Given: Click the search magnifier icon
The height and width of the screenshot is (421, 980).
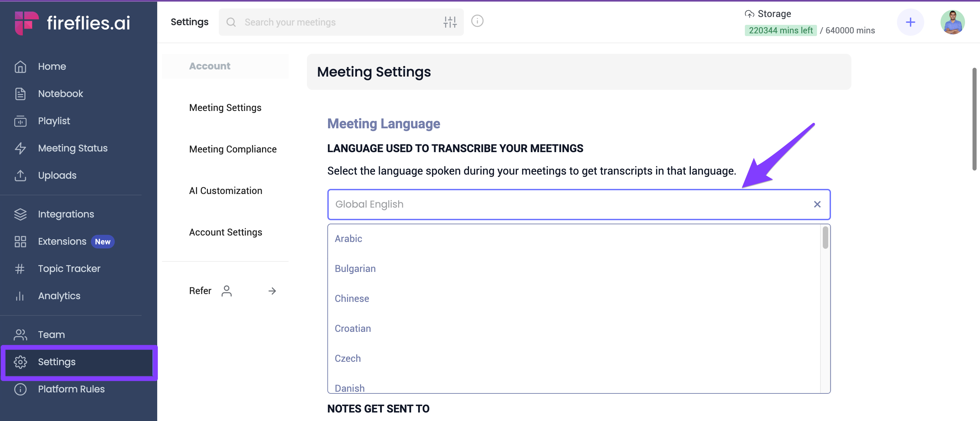Looking at the screenshot, I should tap(231, 22).
